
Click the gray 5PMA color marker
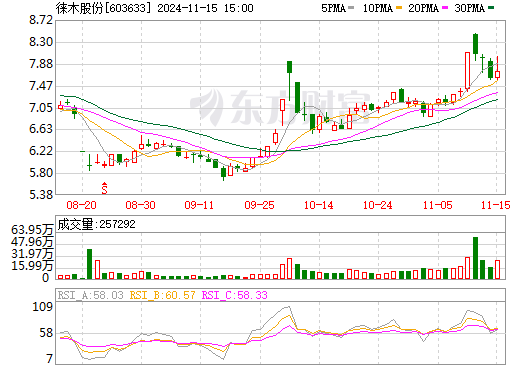351,8
